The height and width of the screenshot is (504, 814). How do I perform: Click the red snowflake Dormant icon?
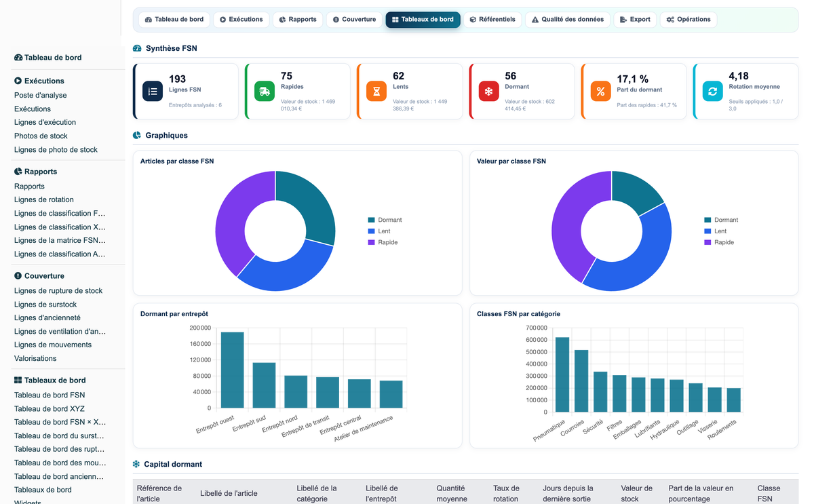(x=488, y=92)
